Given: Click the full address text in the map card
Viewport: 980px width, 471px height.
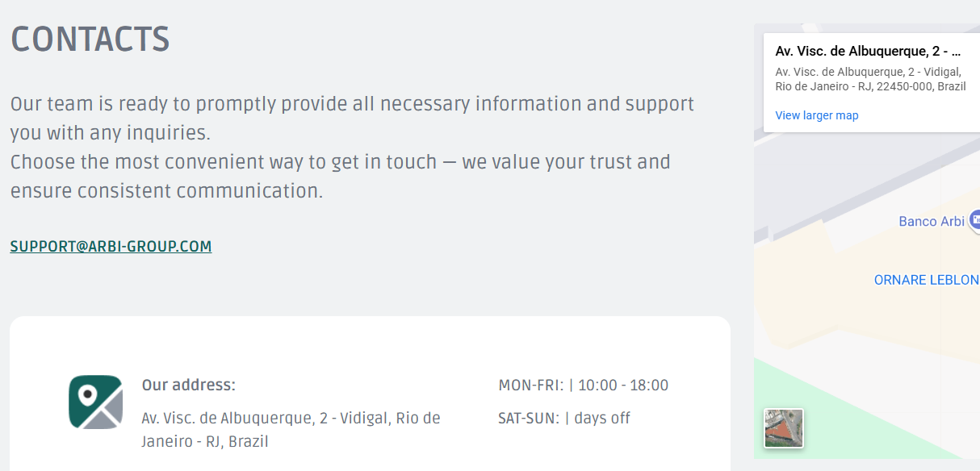Looking at the screenshot, I should [x=870, y=79].
